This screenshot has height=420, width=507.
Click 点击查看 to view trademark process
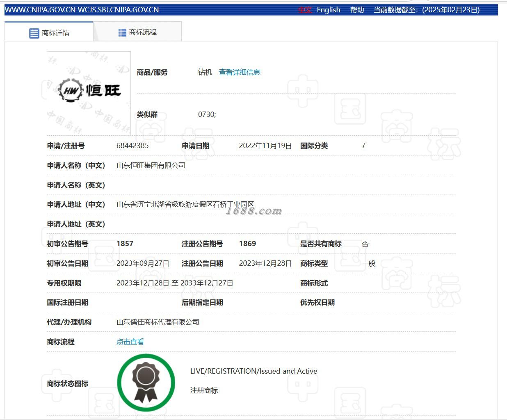point(130,342)
